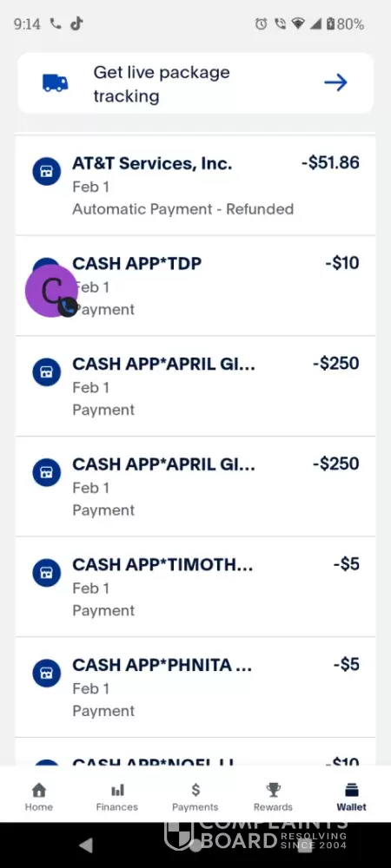Viewport: 391px width, 868px height.
Task: Tap store icon beside CASH APP*TIMOTH
Action: click(x=47, y=573)
